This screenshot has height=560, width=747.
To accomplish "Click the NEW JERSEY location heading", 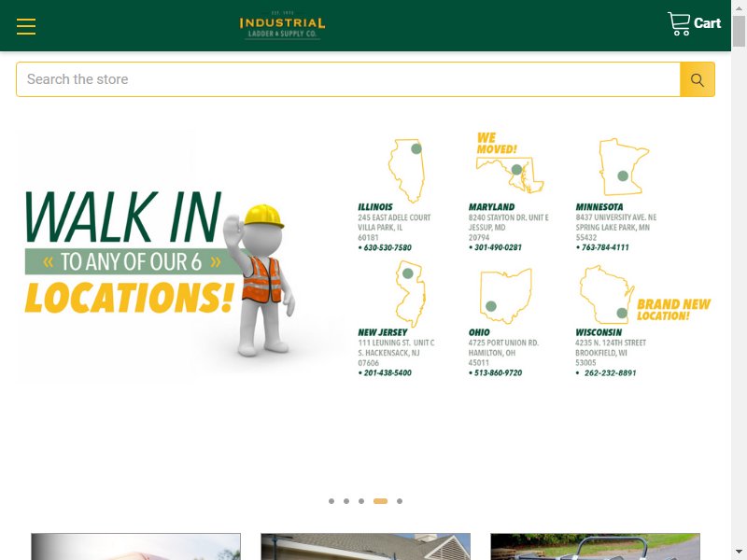I will pyautogui.click(x=383, y=332).
